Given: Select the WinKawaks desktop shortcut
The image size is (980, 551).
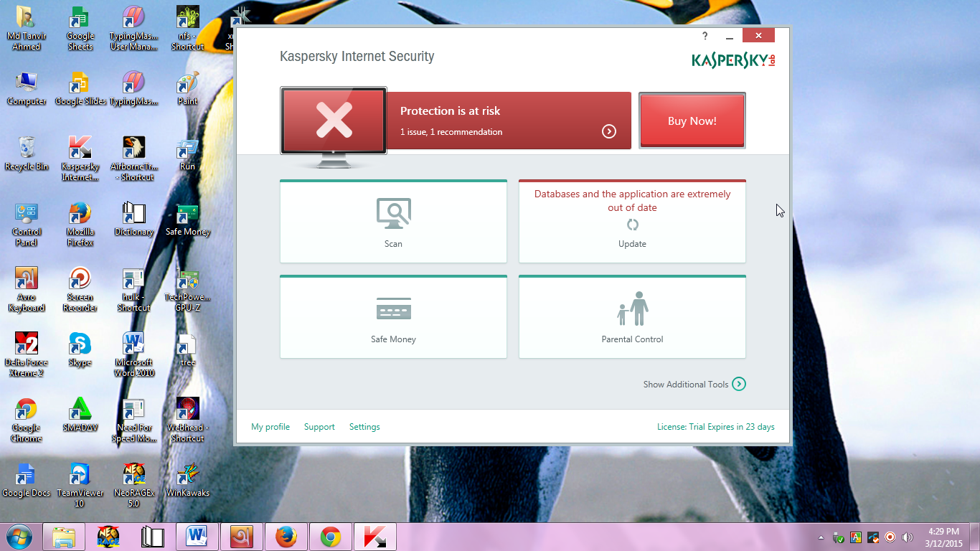Looking at the screenshot, I should (x=187, y=480).
